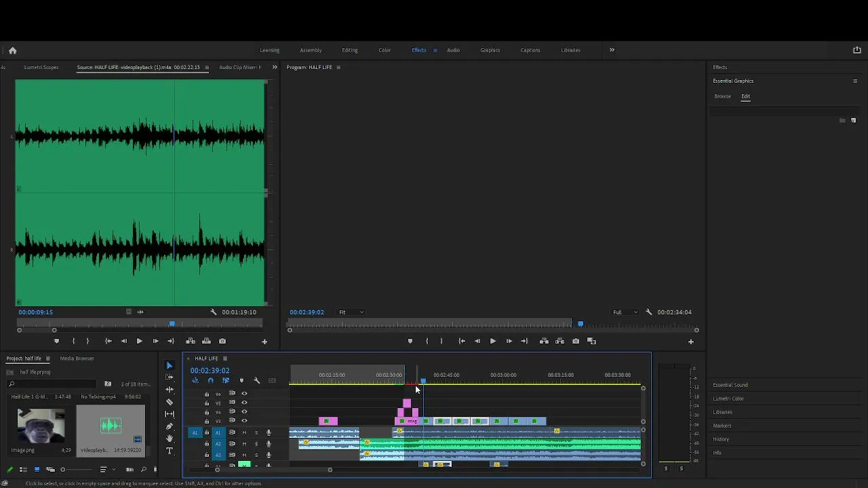This screenshot has width=868, height=488.
Task: Go to the Home screen icon
Action: pos(12,50)
